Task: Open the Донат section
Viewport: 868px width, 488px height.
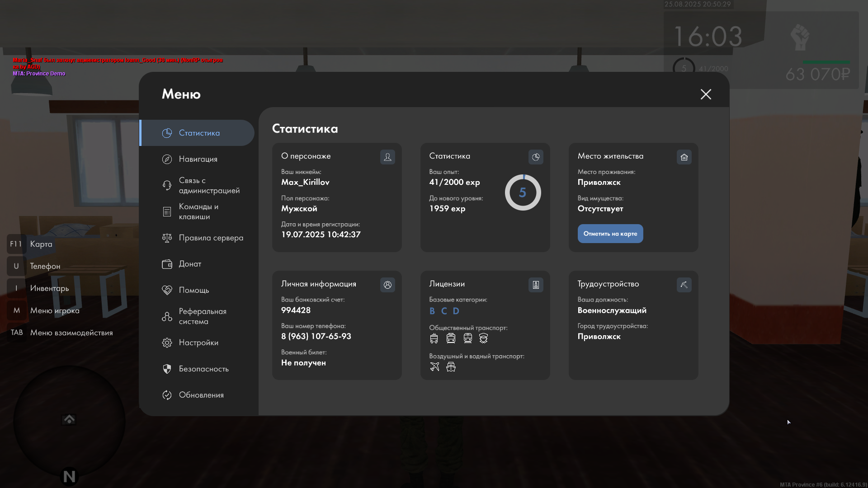Action: click(190, 264)
